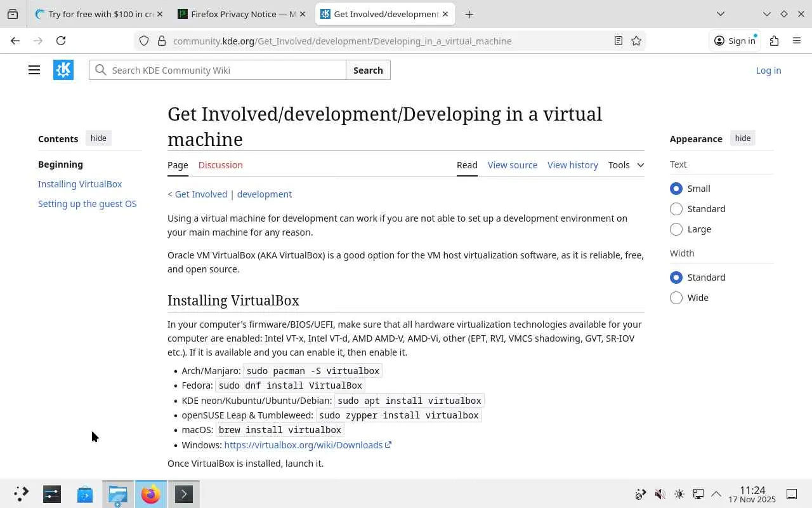Bookmark this page with the star icon

[x=636, y=41]
